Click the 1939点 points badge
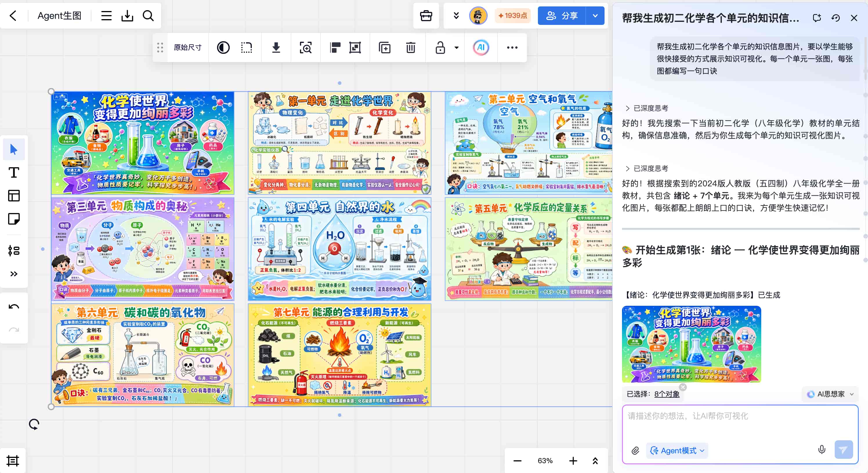The image size is (868, 473). (513, 16)
